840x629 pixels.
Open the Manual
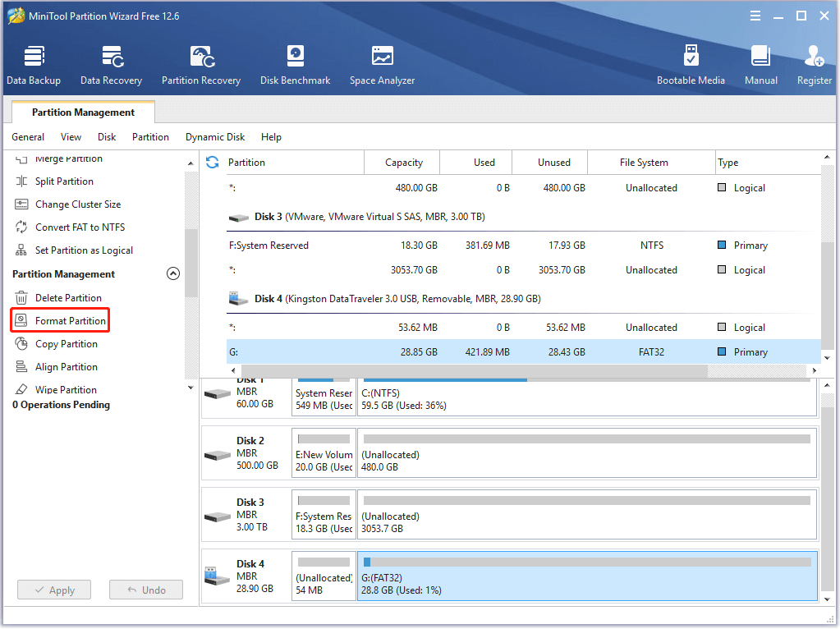760,65
